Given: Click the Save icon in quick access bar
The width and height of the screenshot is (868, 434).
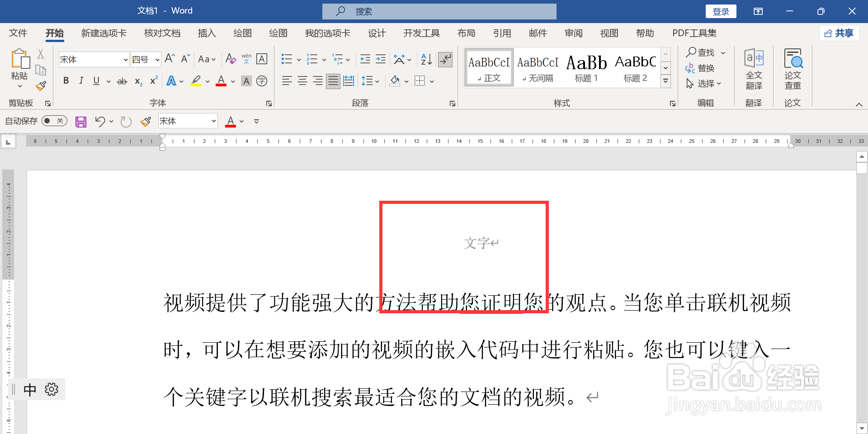Looking at the screenshot, I should (x=81, y=122).
